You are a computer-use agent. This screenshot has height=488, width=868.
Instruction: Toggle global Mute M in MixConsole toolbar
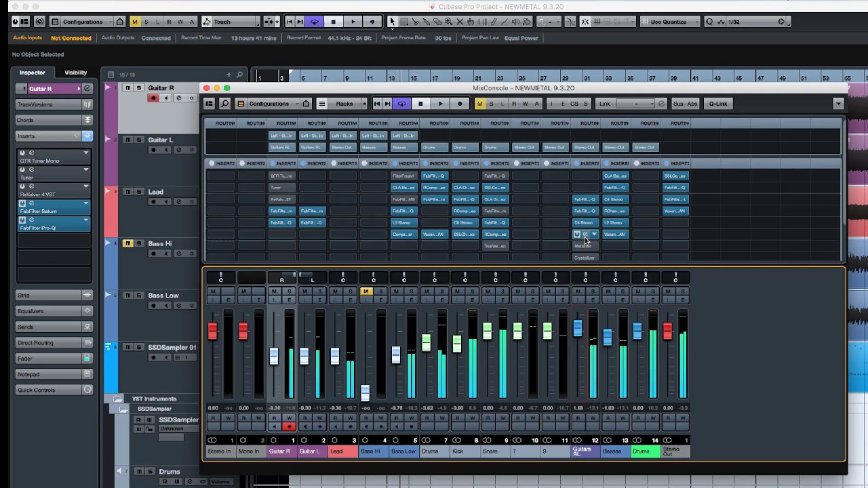480,104
